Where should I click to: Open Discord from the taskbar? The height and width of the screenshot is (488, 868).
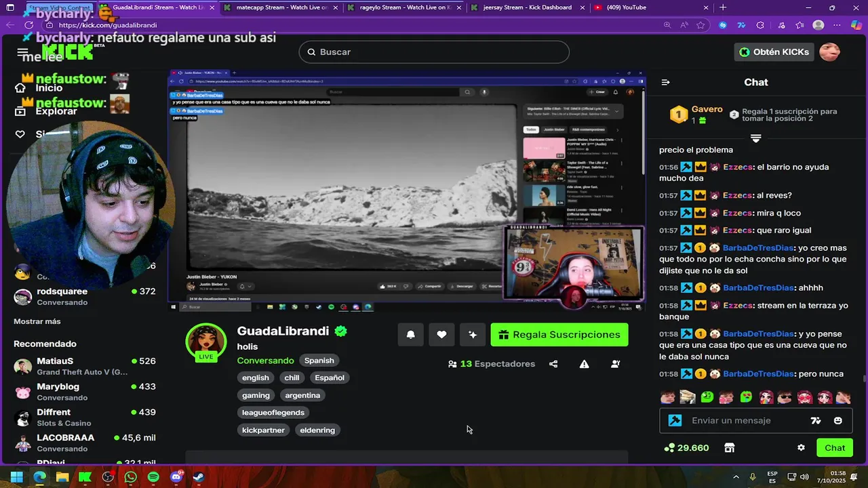pyautogui.click(x=176, y=477)
